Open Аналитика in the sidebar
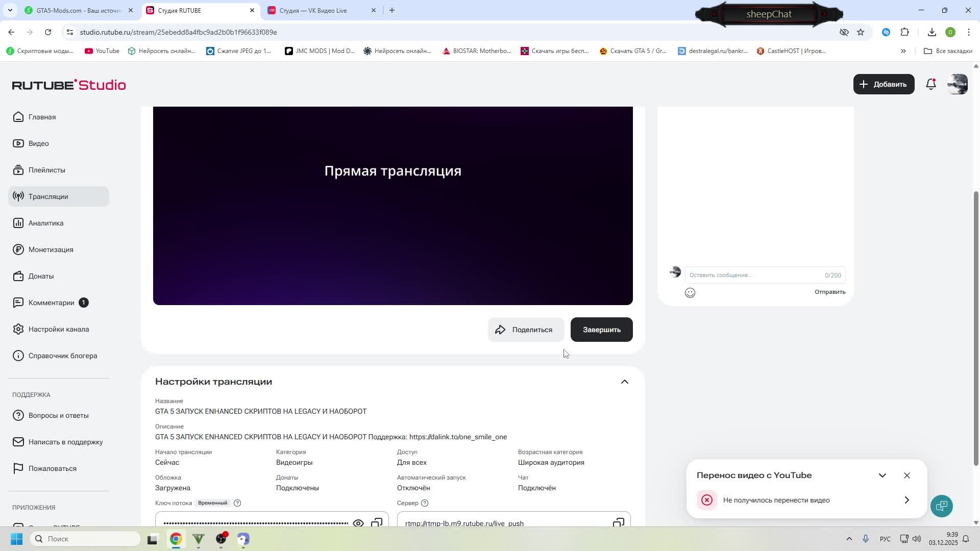This screenshot has height=551, width=980. point(46,223)
